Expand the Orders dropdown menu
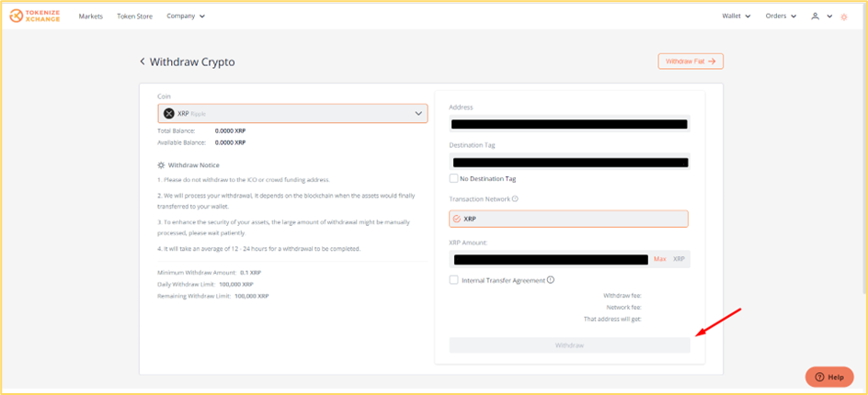The height and width of the screenshot is (395, 868). (x=781, y=16)
